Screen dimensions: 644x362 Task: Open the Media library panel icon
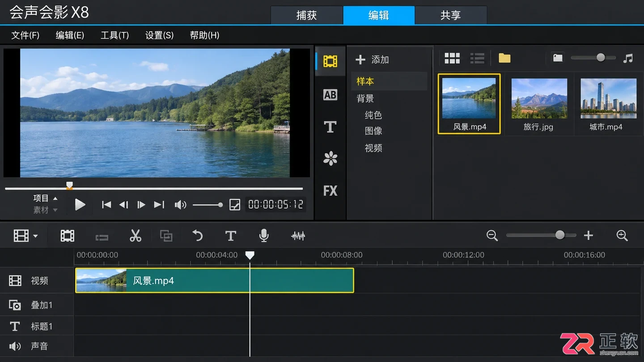(330, 61)
